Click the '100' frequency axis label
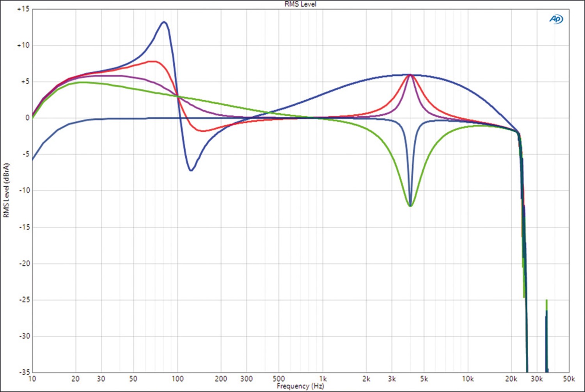 (177, 379)
